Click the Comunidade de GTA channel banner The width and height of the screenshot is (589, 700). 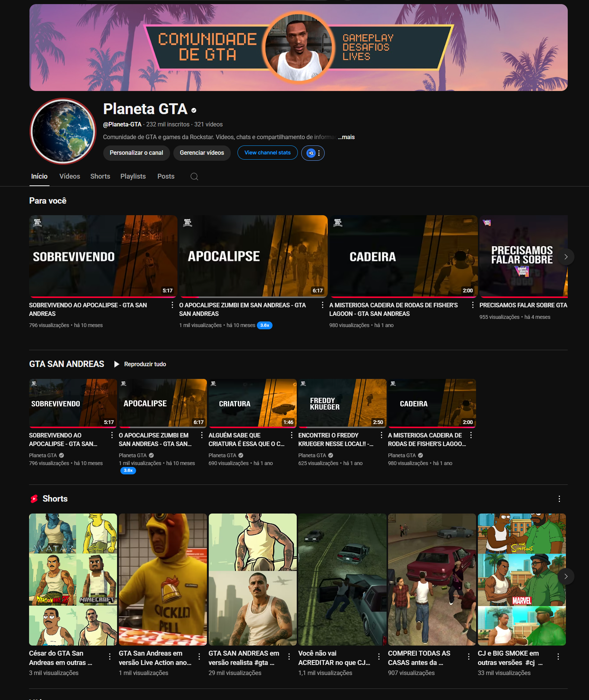tap(299, 47)
